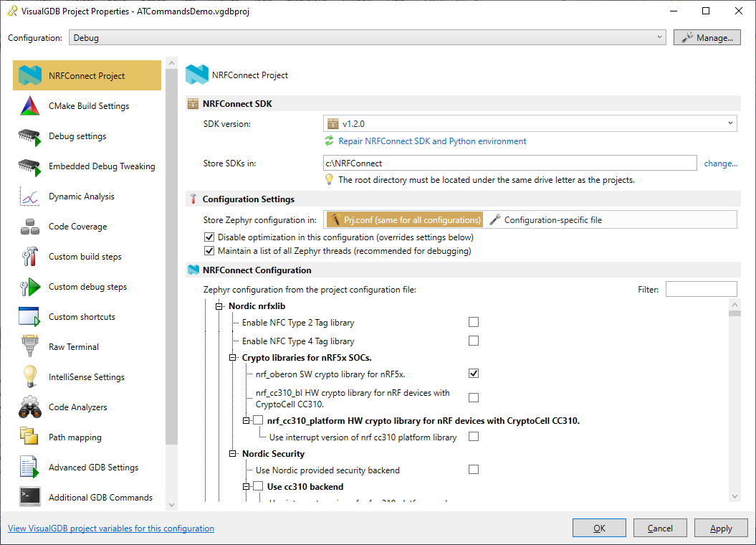The width and height of the screenshot is (756, 545).
Task: Open Advanced GDB Settings document icon
Action: click(x=29, y=467)
